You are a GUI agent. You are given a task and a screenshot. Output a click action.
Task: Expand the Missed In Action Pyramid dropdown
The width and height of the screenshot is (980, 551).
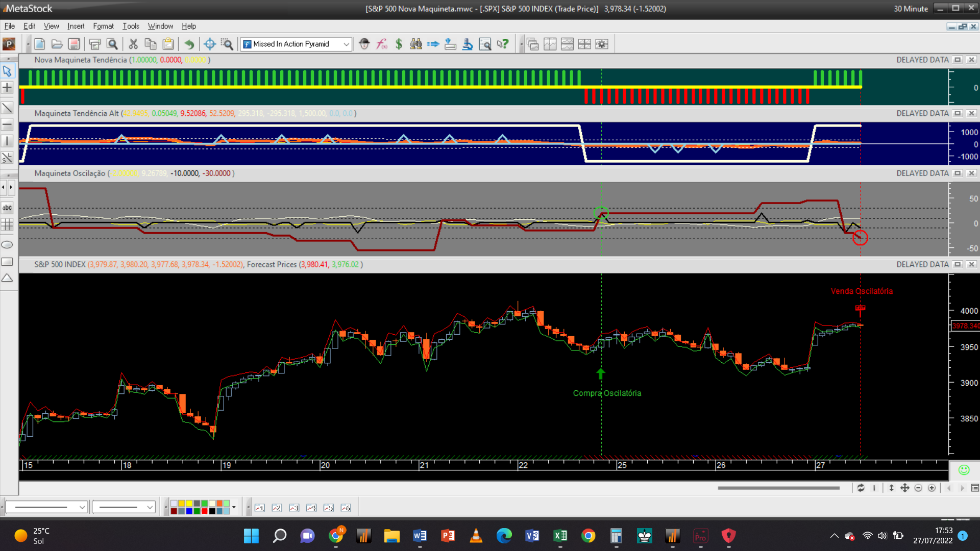point(346,44)
